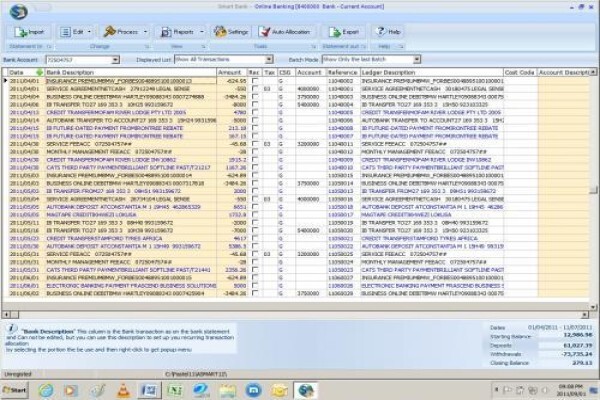Click the Account column header
The image size is (600, 400).
310,72
